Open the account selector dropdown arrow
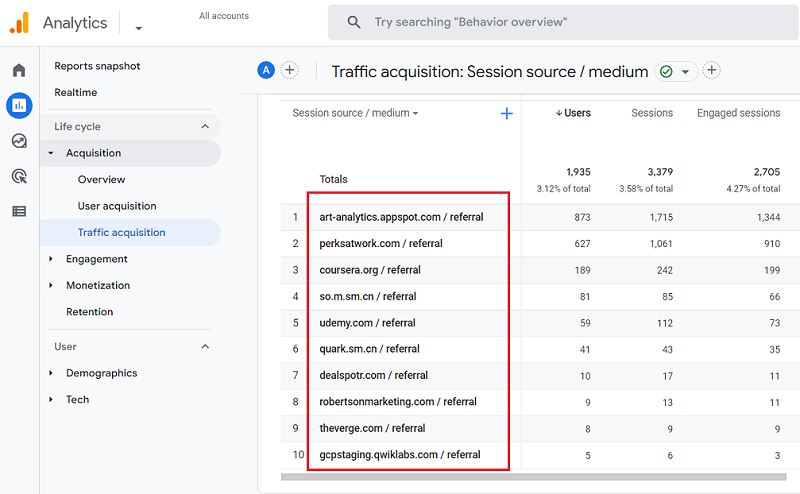800x494 pixels. coord(138,28)
